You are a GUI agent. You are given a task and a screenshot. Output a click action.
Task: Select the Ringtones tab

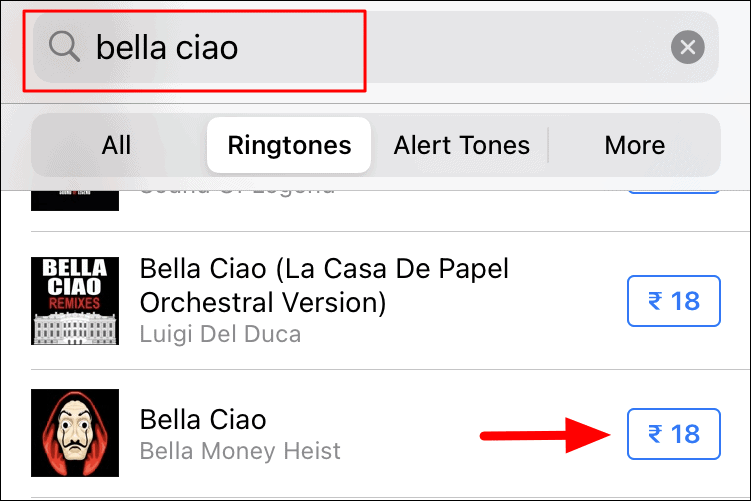click(289, 145)
